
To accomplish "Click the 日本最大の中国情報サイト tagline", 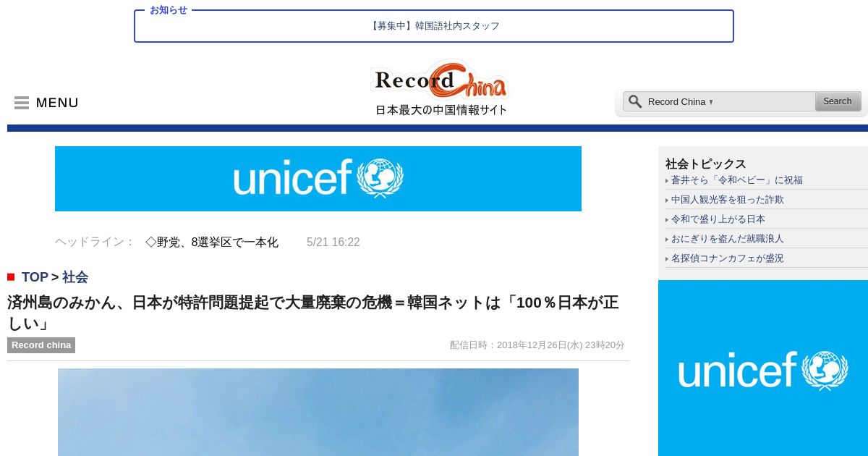I will pos(441,110).
